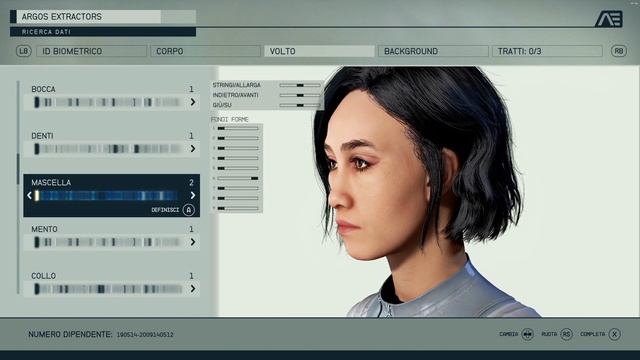Click the Cambia label
Screen dimensions: 640x360
tap(509, 334)
